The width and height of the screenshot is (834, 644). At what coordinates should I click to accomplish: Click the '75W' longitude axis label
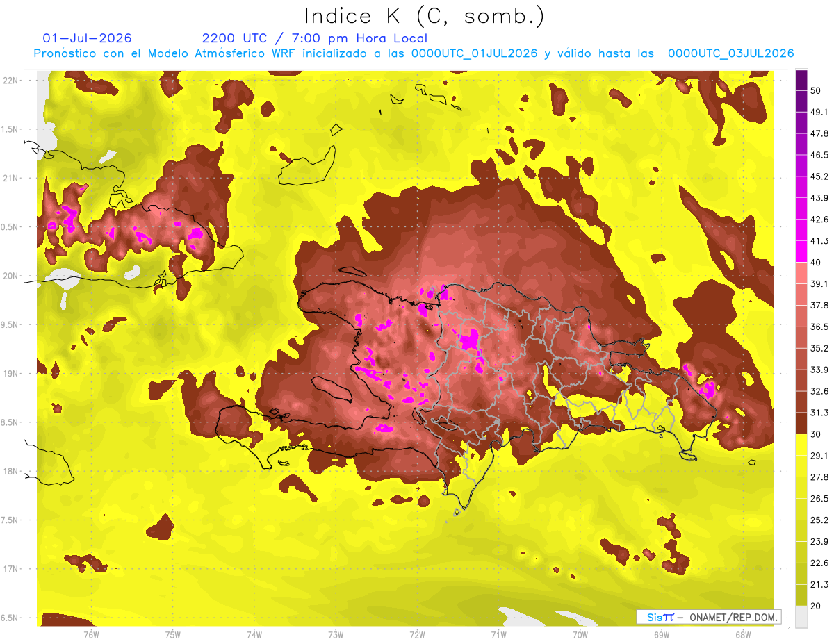click(x=172, y=634)
